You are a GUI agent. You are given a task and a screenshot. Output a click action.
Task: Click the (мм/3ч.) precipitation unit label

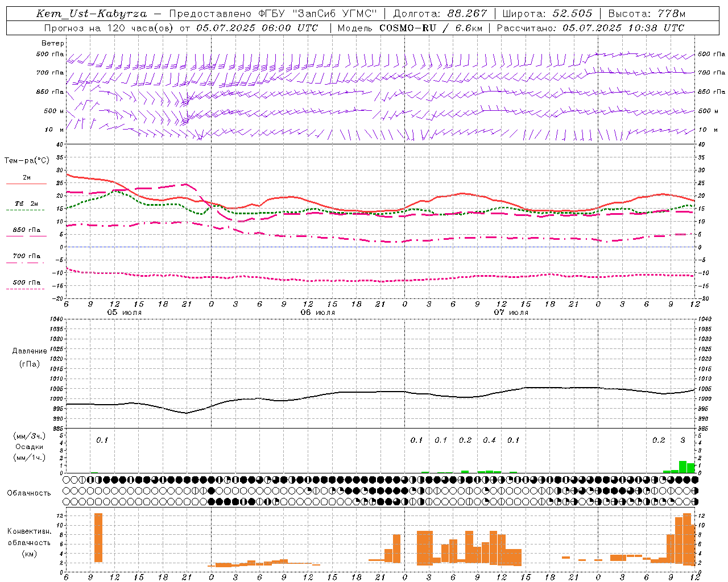(30, 436)
